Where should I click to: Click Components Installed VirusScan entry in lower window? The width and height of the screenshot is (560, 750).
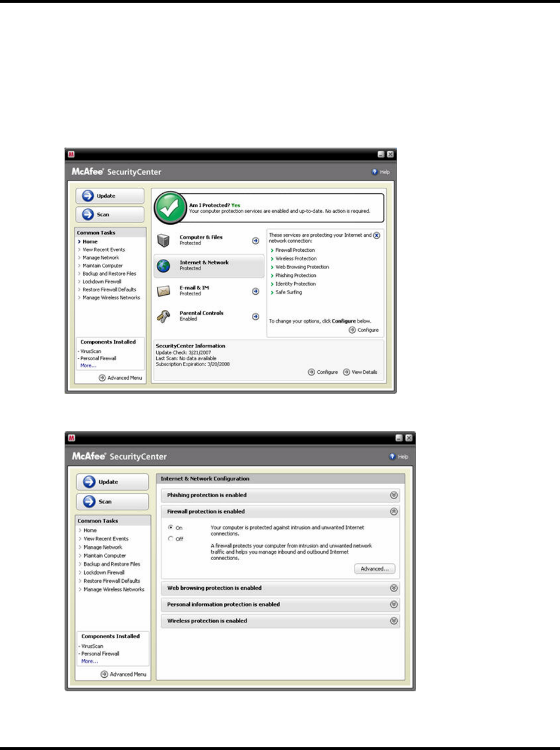click(x=91, y=646)
